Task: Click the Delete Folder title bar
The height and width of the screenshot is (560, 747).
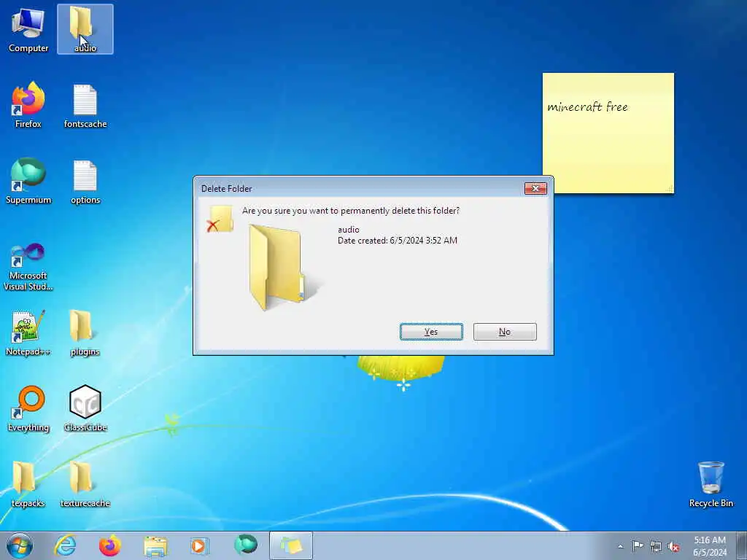Action: (x=360, y=189)
